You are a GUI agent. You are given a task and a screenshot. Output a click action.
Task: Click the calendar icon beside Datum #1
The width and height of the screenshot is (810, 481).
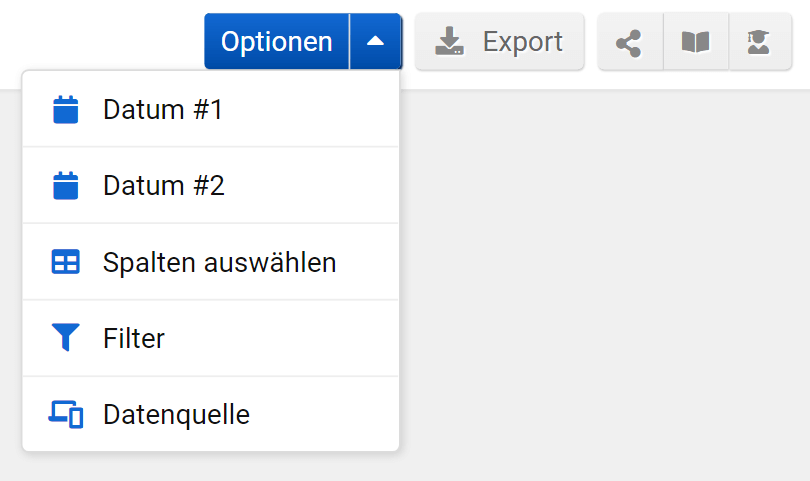pyautogui.click(x=65, y=110)
